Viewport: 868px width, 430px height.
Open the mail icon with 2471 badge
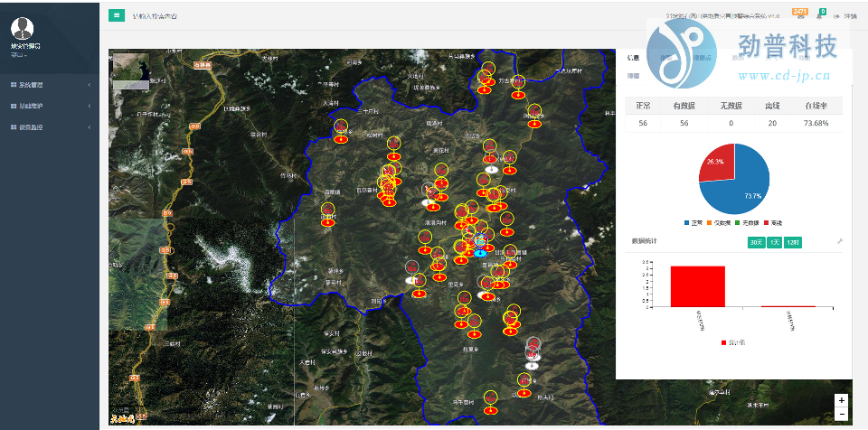[x=800, y=16]
